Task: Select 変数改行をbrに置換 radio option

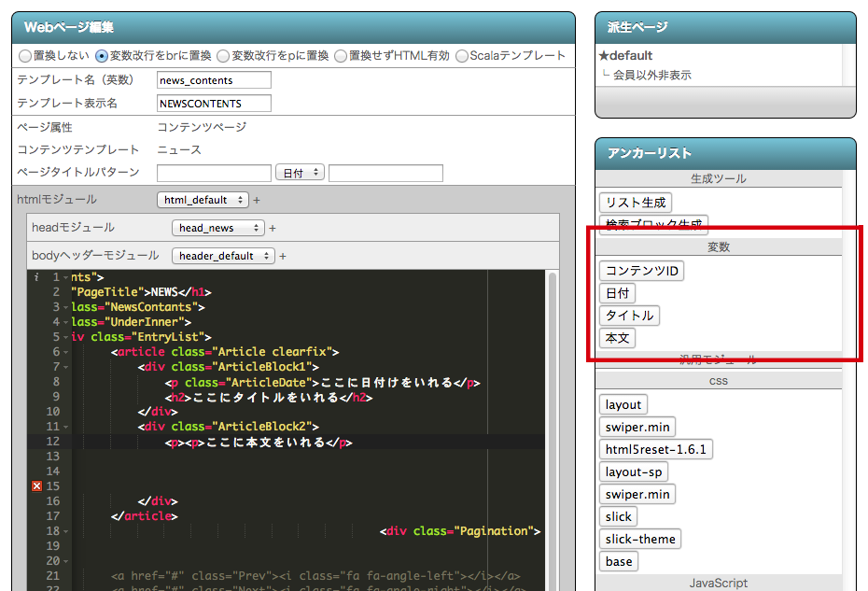Action: (x=102, y=56)
